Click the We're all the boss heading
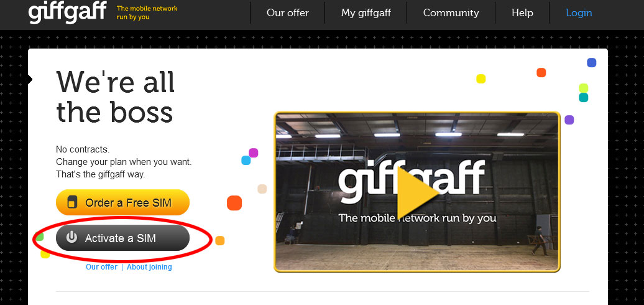The image size is (644, 305). click(116, 97)
